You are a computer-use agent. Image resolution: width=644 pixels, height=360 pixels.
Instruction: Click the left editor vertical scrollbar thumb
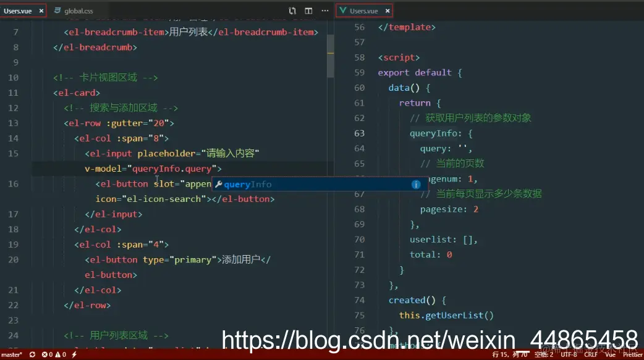(330, 56)
